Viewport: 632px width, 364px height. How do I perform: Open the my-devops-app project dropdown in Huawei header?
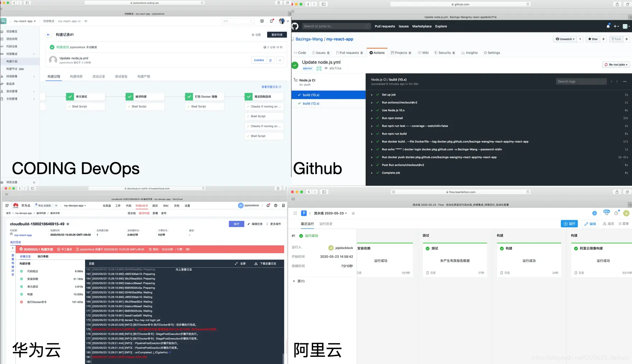coord(75,206)
